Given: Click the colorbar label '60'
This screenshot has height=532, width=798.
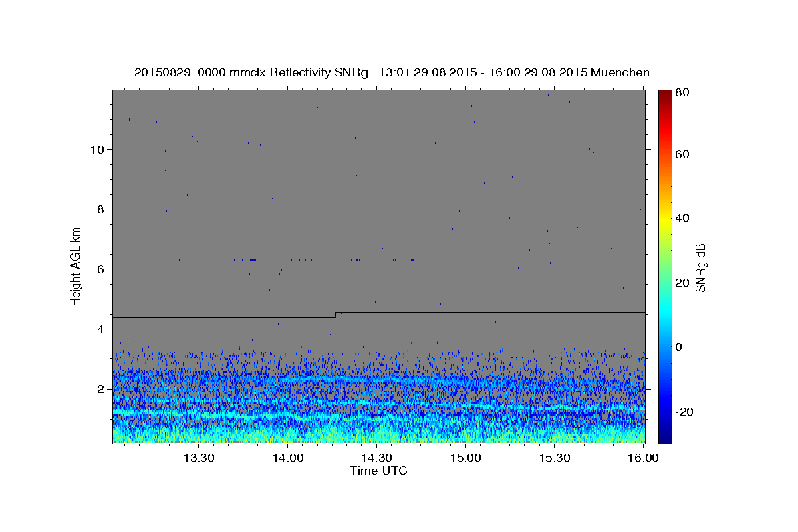Looking at the screenshot, I should [682, 154].
